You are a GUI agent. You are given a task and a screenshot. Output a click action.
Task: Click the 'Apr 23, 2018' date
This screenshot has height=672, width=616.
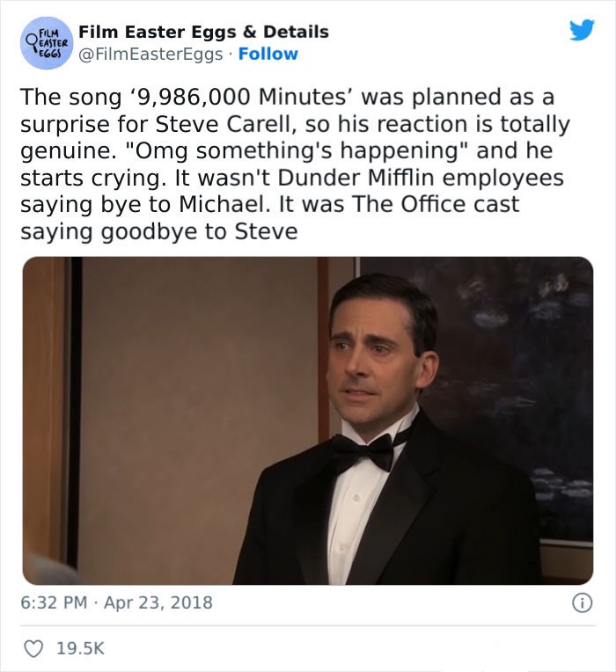pyautogui.click(x=158, y=603)
